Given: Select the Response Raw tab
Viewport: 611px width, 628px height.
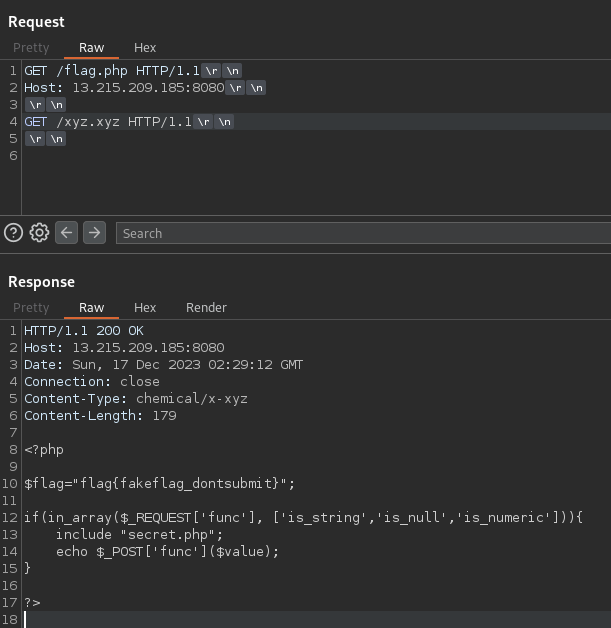Looking at the screenshot, I should point(91,308).
